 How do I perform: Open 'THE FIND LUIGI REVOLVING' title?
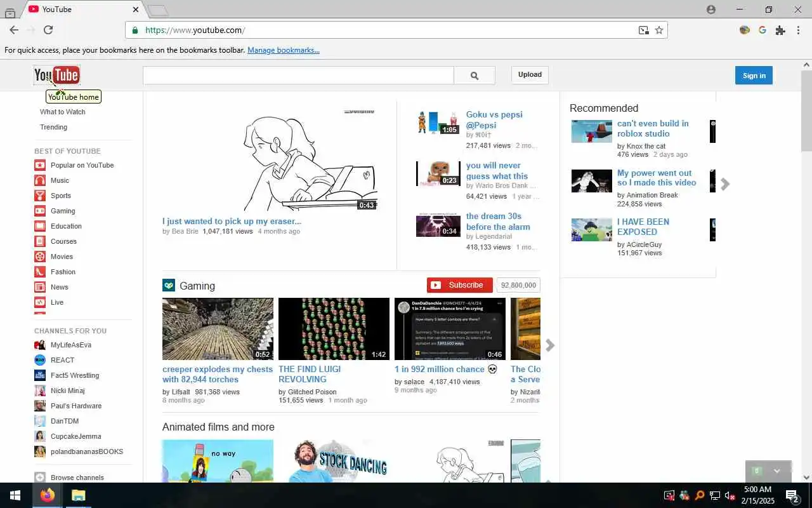point(310,374)
